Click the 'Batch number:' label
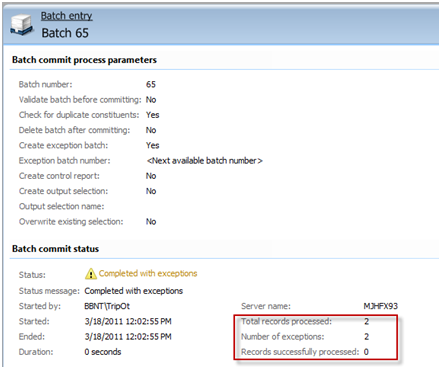This screenshot has height=369, width=441. tap(45, 84)
